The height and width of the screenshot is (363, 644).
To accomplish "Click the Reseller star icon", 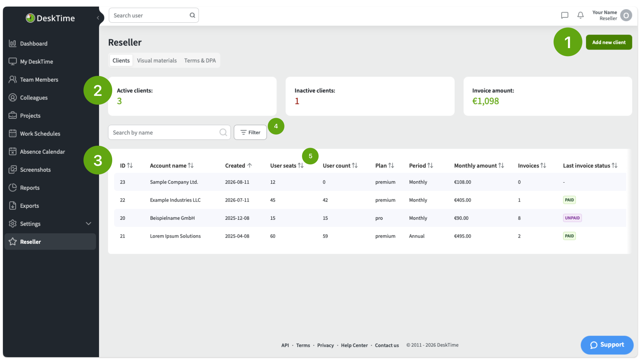I will (13, 242).
